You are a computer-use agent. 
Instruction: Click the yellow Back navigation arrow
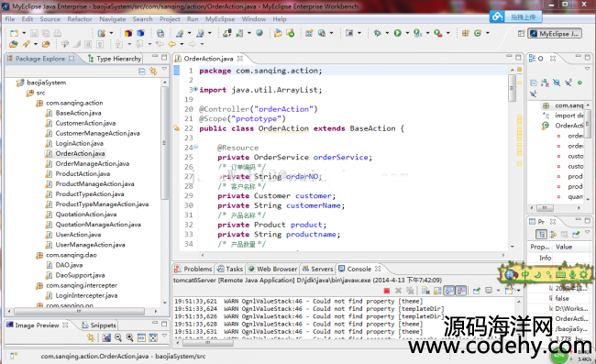tap(172, 44)
